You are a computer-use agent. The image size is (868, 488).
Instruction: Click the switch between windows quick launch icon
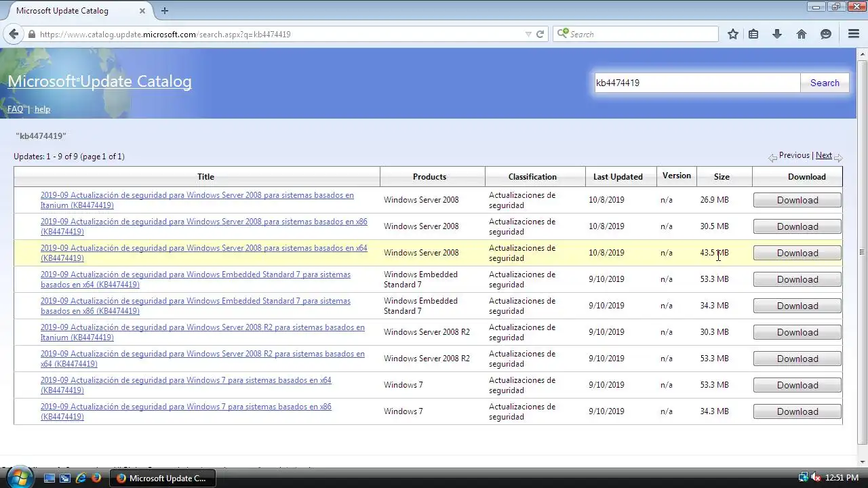(65, 478)
